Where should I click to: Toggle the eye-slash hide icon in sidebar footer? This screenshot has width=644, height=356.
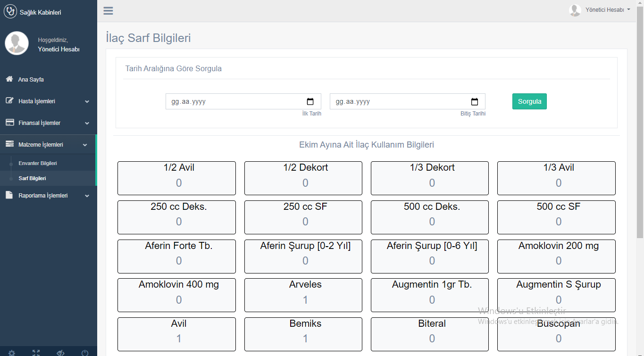click(x=60, y=352)
